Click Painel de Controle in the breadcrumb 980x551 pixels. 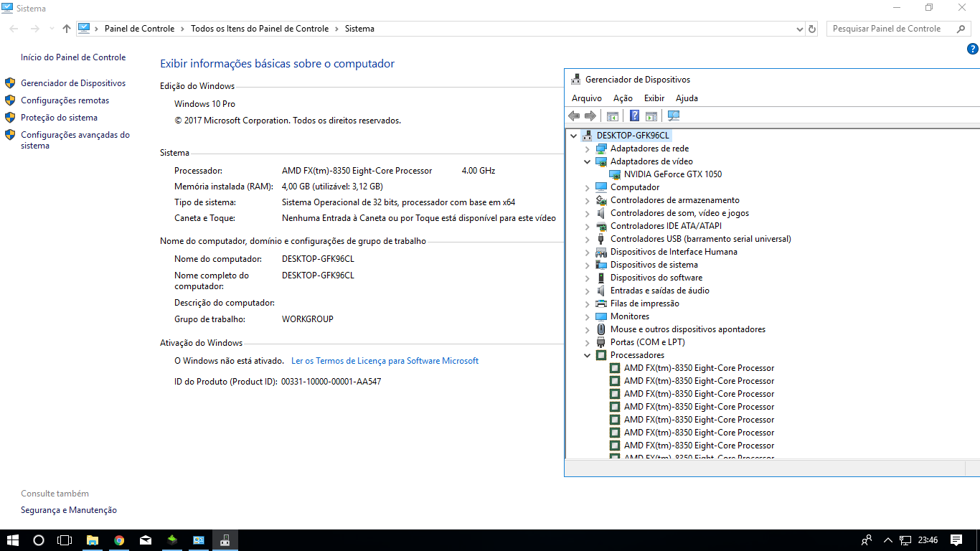(139, 29)
